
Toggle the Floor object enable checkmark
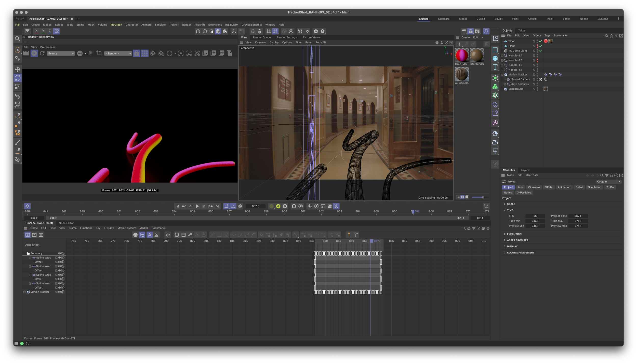pyautogui.click(x=540, y=41)
